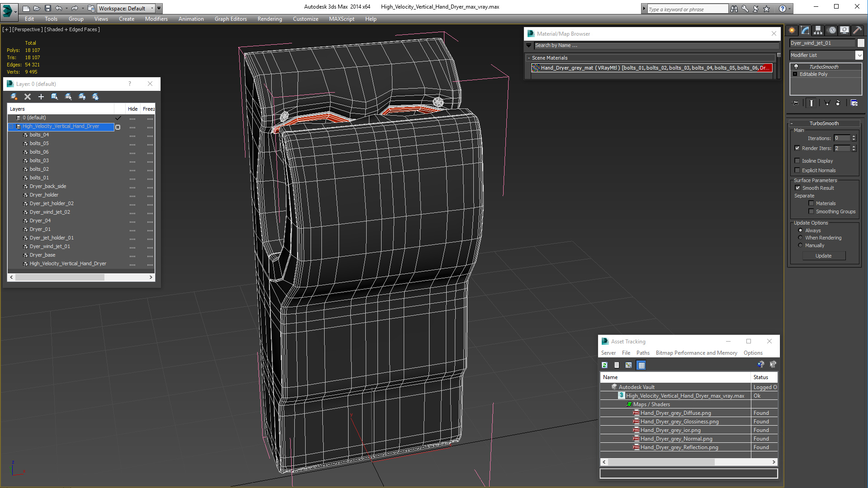Click the Perspective viewport label
This screenshot has height=488, width=868.
[x=28, y=29]
